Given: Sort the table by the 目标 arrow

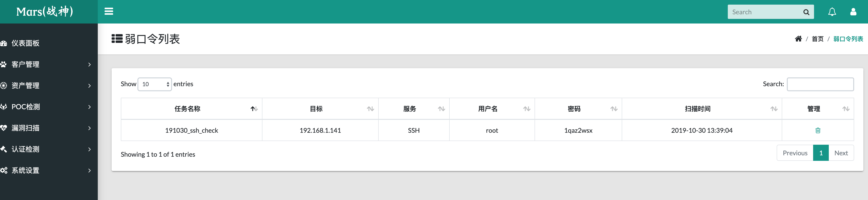Looking at the screenshot, I should (370, 109).
